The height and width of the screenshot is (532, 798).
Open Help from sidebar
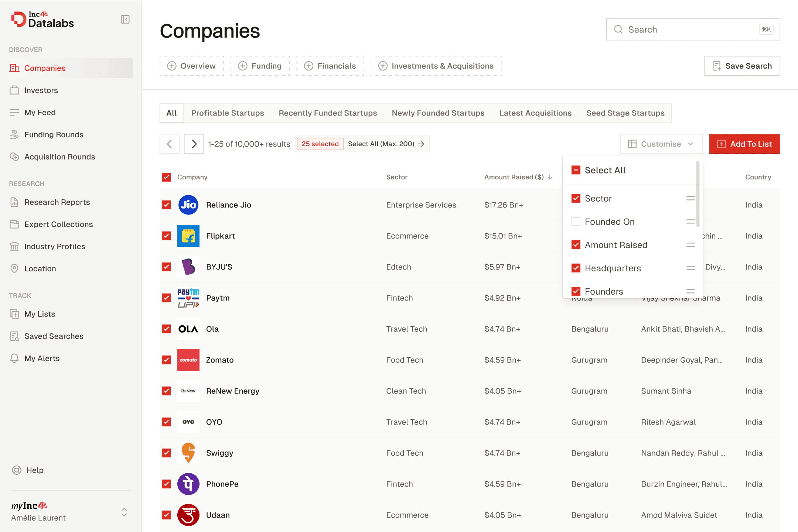pos(35,470)
